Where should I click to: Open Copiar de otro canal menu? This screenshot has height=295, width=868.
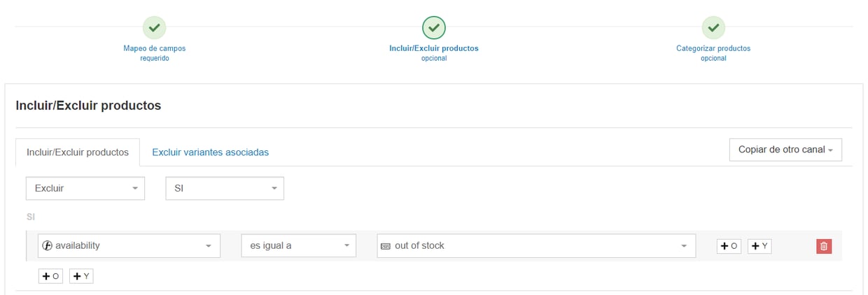[785, 150]
